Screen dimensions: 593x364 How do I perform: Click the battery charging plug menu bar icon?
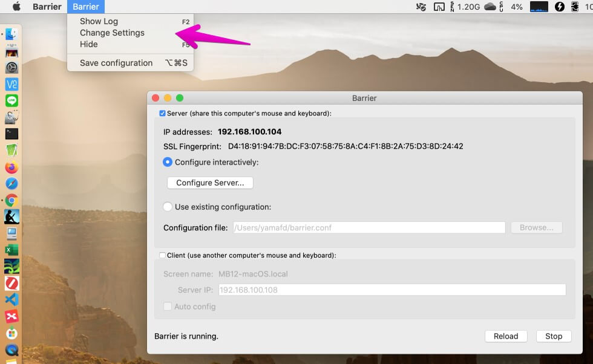pos(574,7)
